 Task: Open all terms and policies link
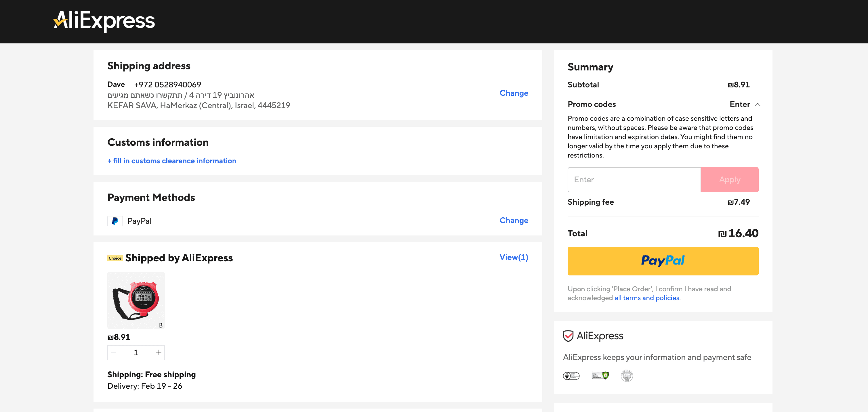(647, 298)
